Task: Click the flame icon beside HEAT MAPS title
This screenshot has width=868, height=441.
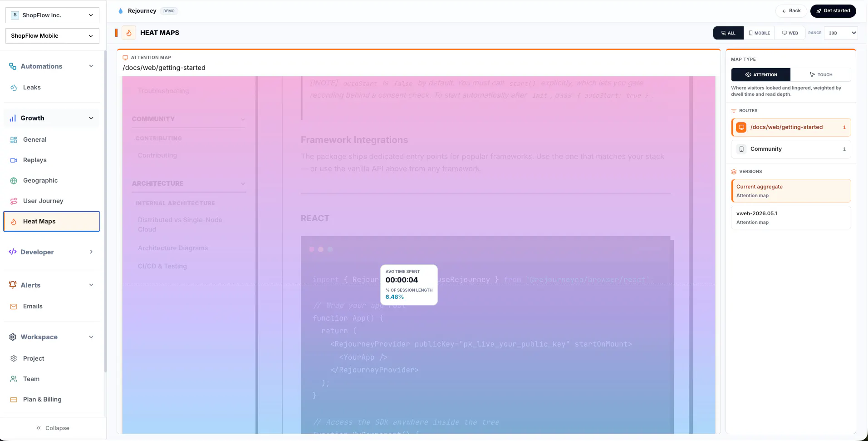Action: 129,33
